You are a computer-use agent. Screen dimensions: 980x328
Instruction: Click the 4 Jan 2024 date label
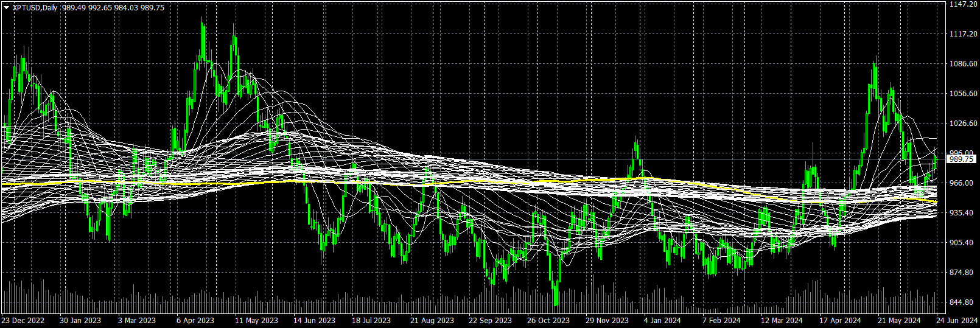click(x=662, y=321)
